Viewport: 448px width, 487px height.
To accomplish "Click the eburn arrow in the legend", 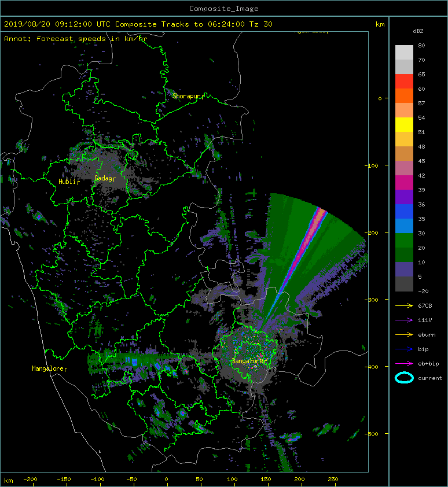I will pos(404,335).
